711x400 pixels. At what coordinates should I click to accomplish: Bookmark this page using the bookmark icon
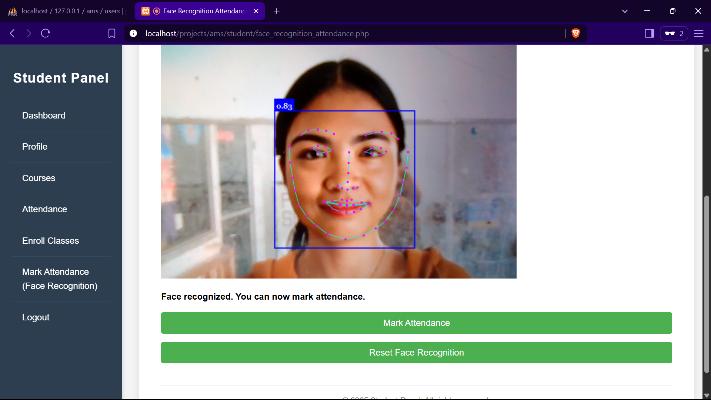pyautogui.click(x=112, y=33)
